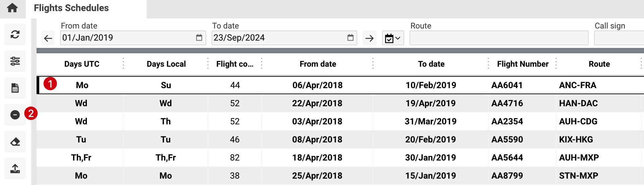Click the eraser clear icon
This screenshot has height=185, width=644.
[x=15, y=142]
